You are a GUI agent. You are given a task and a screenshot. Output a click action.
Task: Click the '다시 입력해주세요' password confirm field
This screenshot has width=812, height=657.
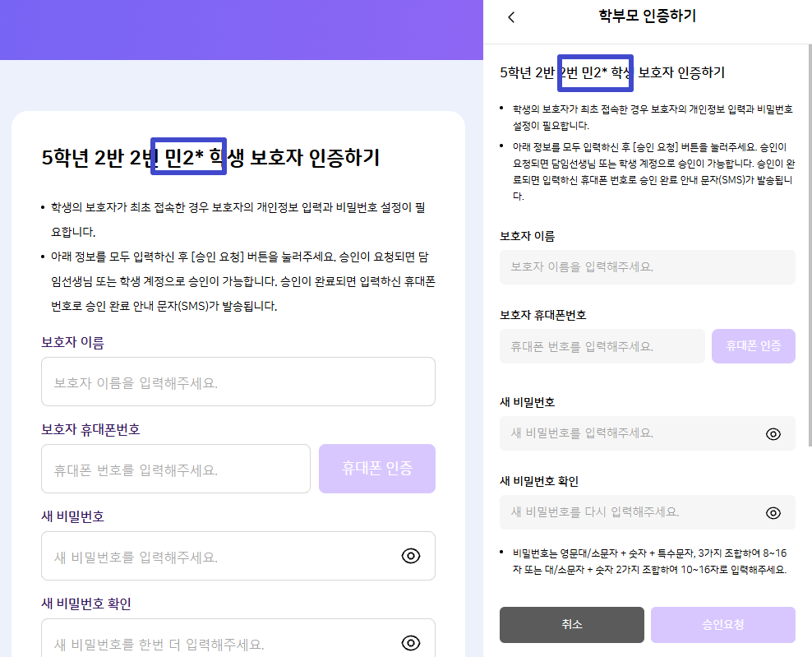click(629, 512)
